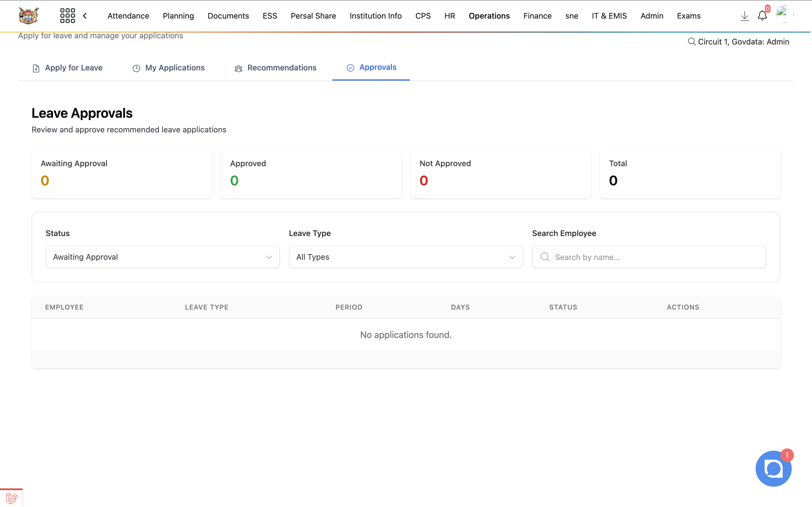This screenshot has height=507, width=812.
Task: Open the chat support bubble
Action: click(773, 468)
